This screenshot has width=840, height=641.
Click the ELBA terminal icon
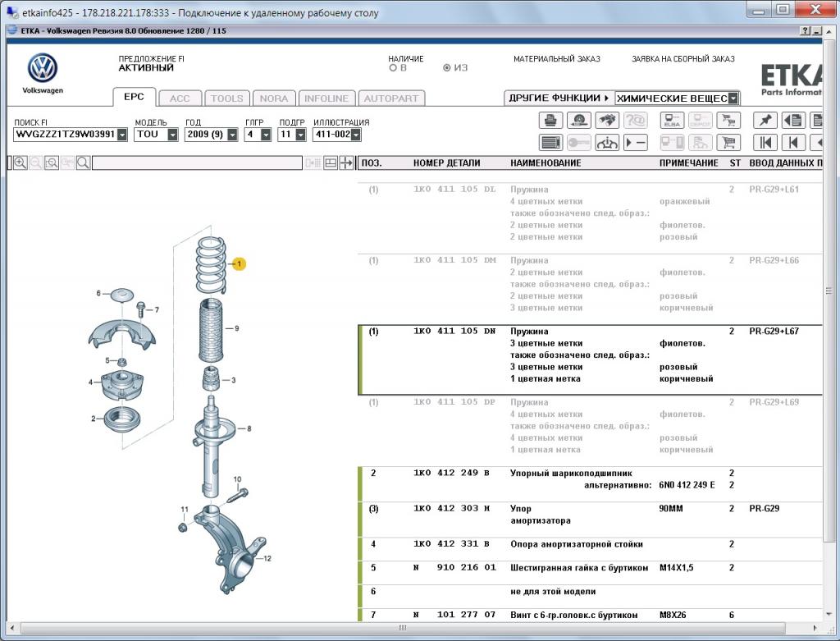[672, 120]
